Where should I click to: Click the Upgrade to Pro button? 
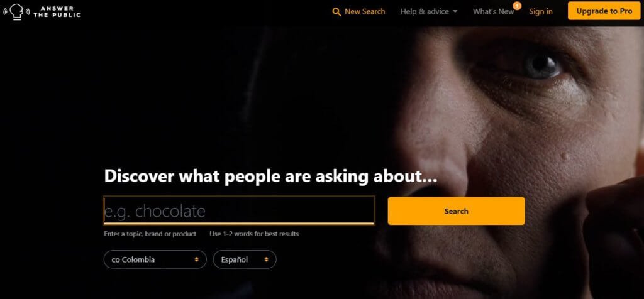click(604, 11)
